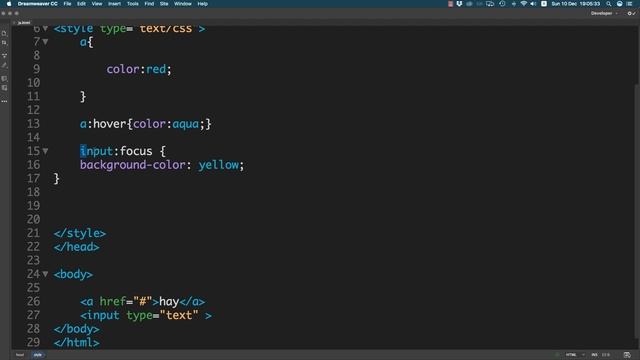
Task: Click the preview icon in status bar
Action: [627, 355]
